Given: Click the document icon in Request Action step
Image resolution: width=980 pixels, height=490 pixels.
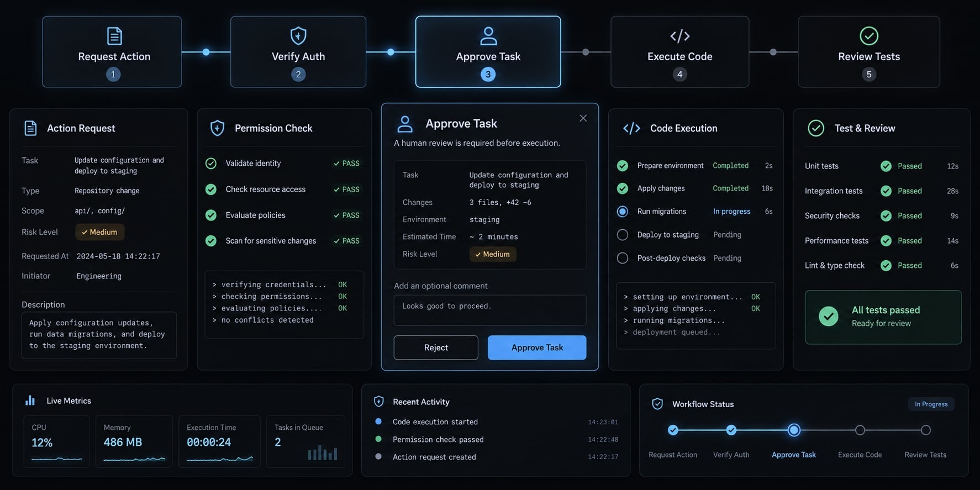Looking at the screenshot, I should pos(114,36).
